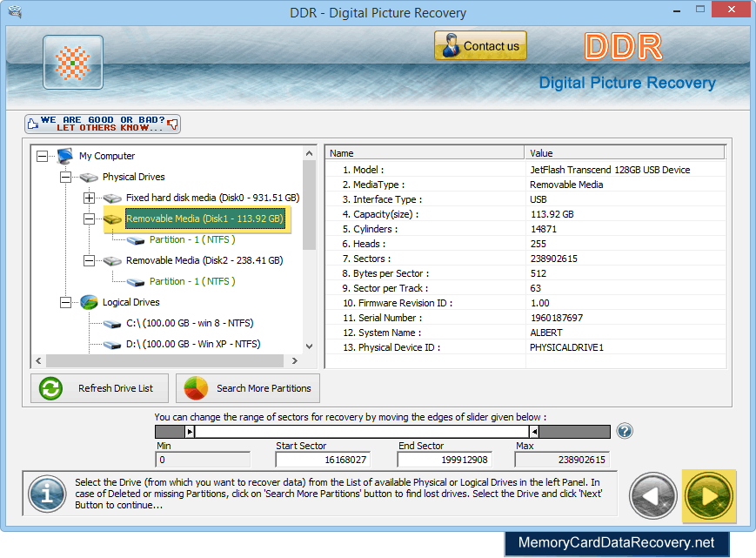Click the Serial Number value 1960187697

pyautogui.click(x=557, y=318)
